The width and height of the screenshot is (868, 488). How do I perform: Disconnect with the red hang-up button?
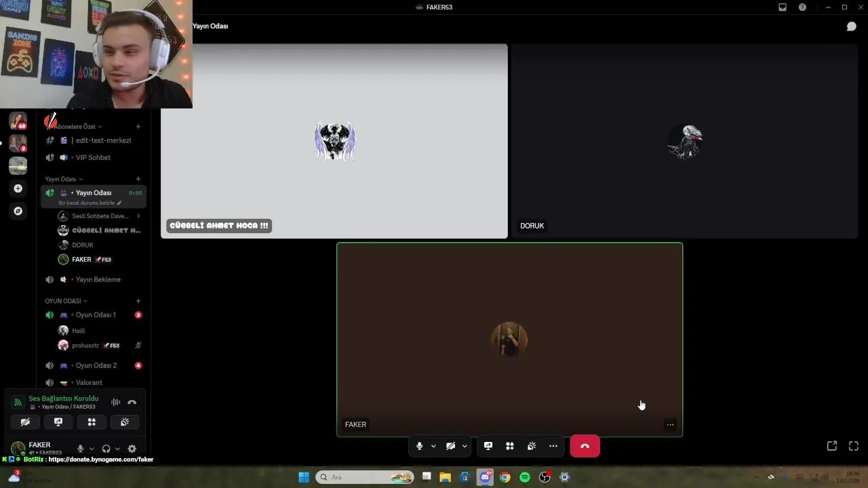tap(585, 446)
